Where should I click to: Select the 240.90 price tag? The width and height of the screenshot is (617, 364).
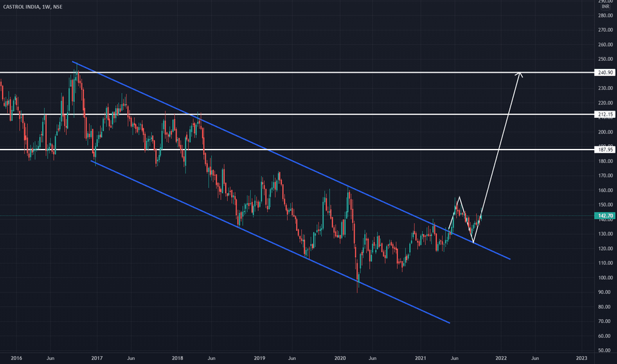click(605, 72)
